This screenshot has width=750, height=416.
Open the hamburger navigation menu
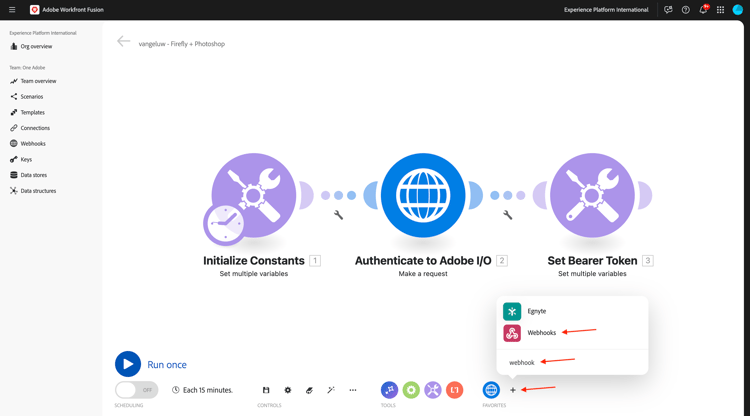coord(12,10)
